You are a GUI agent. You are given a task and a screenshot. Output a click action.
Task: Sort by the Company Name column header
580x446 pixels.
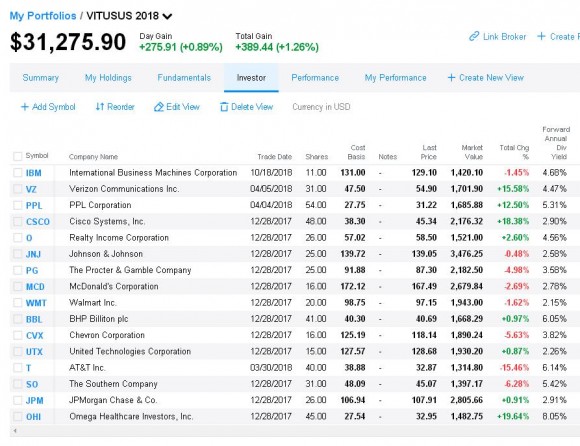[x=93, y=157]
